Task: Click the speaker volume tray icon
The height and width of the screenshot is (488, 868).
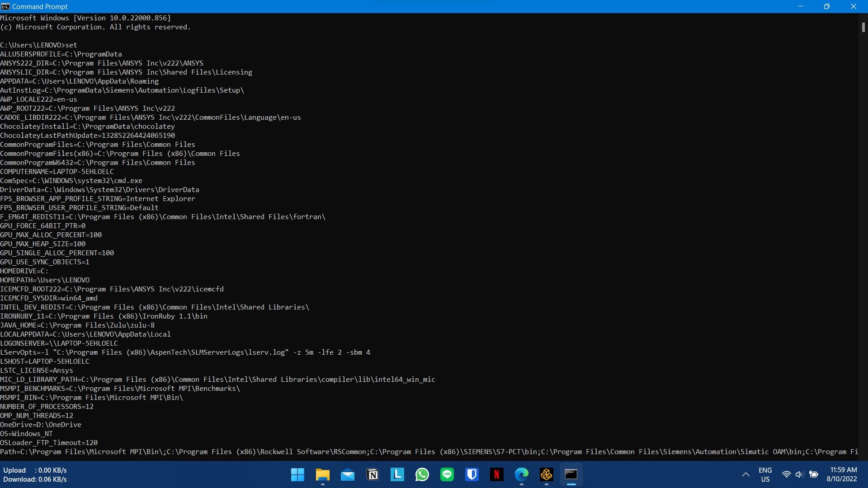Action: coord(799,474)
